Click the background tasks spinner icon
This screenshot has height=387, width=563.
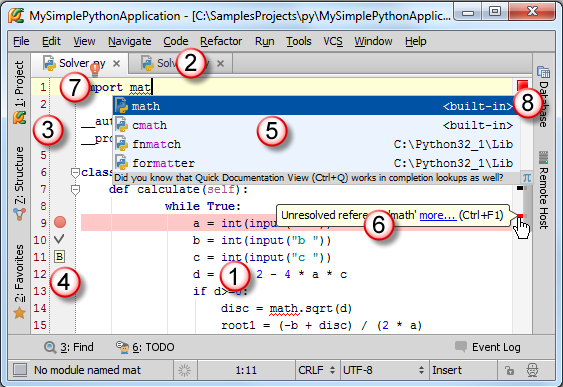coord(185,370)
